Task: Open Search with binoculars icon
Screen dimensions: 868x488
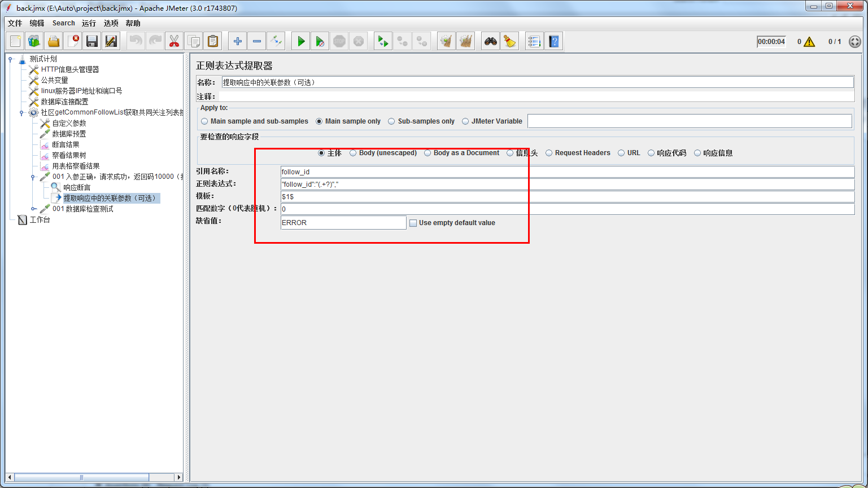Action: (x=491, y=41)
